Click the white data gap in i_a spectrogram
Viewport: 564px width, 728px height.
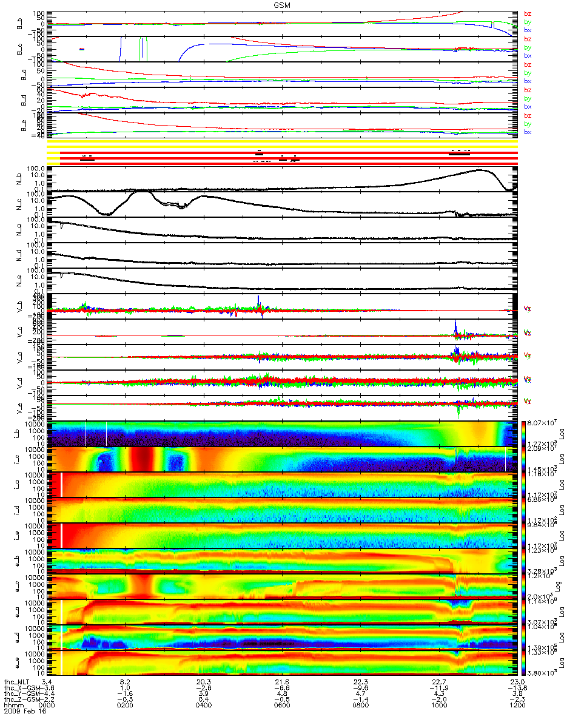[62, 484]
